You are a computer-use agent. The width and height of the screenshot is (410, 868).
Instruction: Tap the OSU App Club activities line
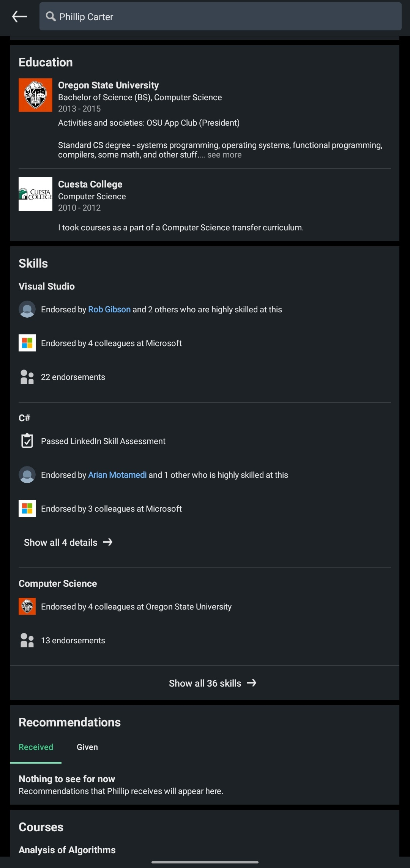tap(149, 123)
